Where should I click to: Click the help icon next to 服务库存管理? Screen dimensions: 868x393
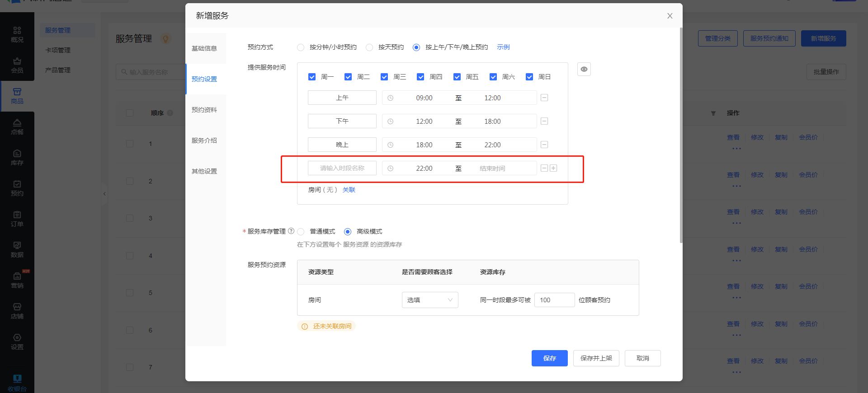[x=291, y=231]
